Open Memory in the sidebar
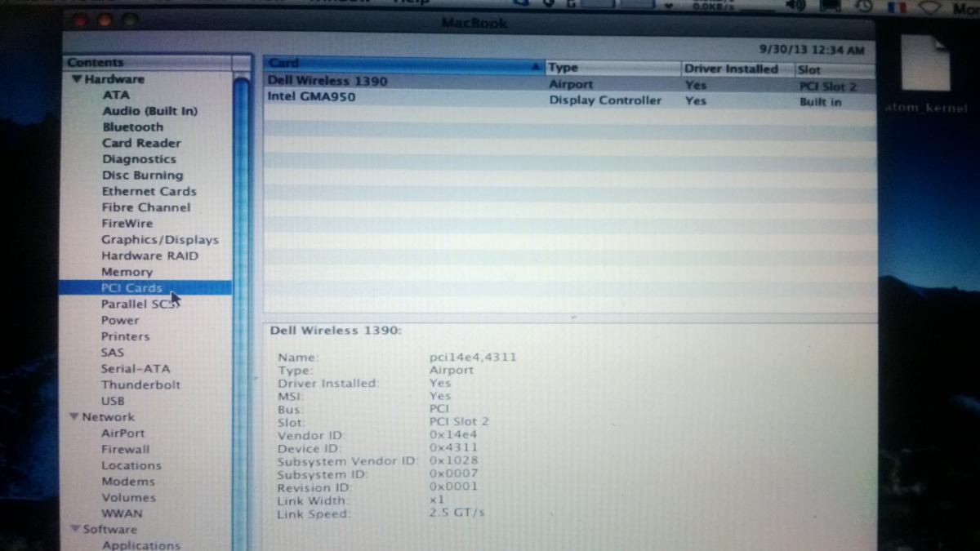 click(127, 272)
